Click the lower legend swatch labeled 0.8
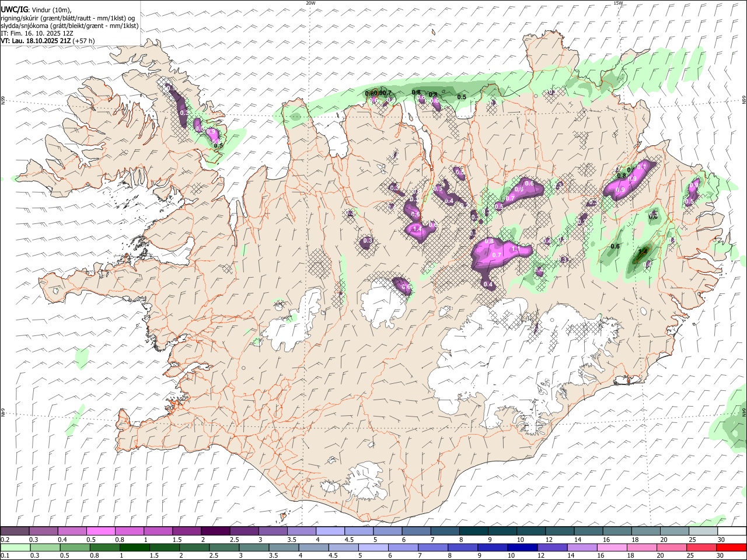The height and width of the screenshot is (560, 747). (105, 548)
